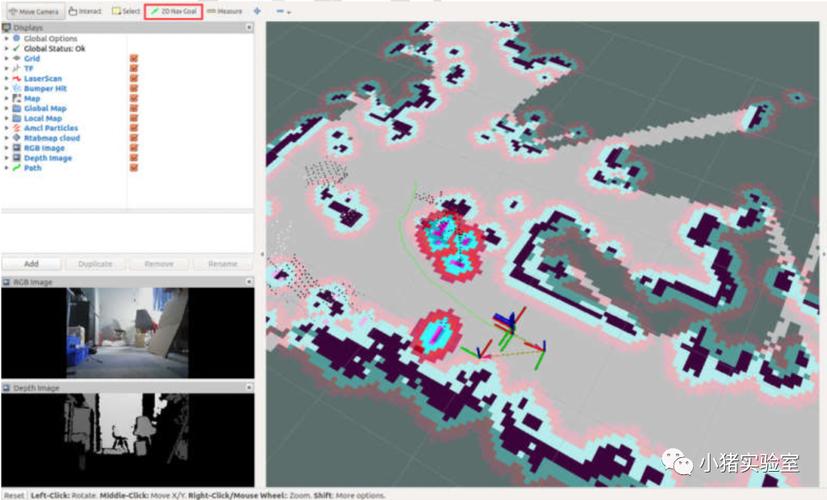The height and width of the screenshot is (500, 827).
Task: Expand the TF display entry
Action: (6, 69)
